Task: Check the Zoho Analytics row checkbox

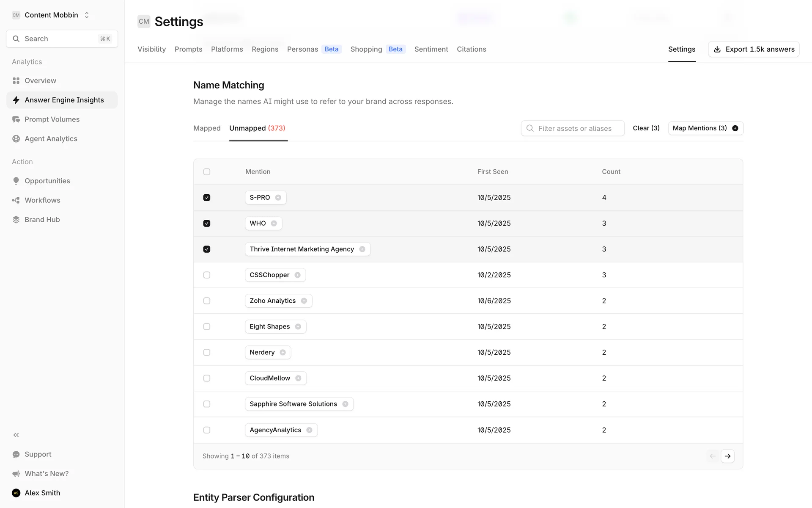Action: click(207, 301)
